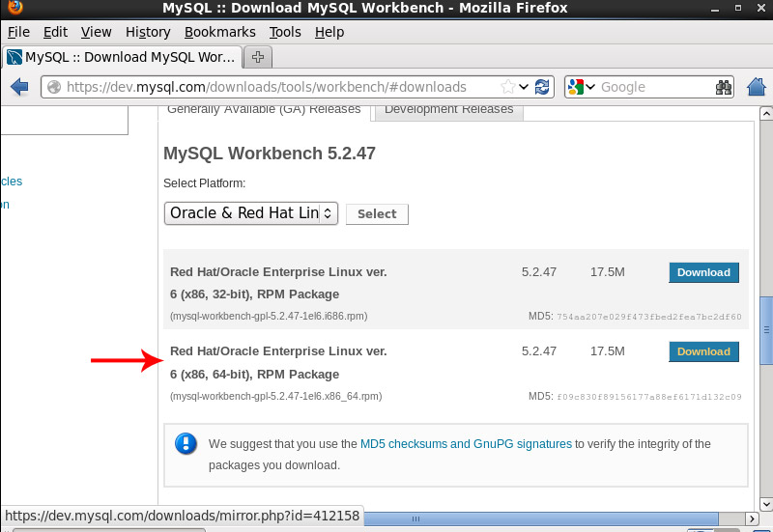Switch to Generally Available (GA) Releases tab
The height and width of the screenshot is (532, 773).
[x=264, y=112]
